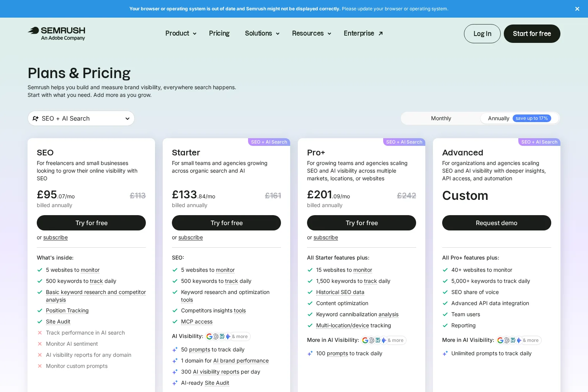Click the AI sparkle icon in plan selector

tap(36, 118)
